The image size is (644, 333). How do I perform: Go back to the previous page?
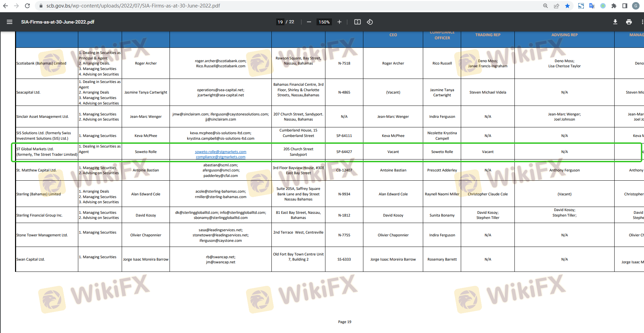(5, 6)
